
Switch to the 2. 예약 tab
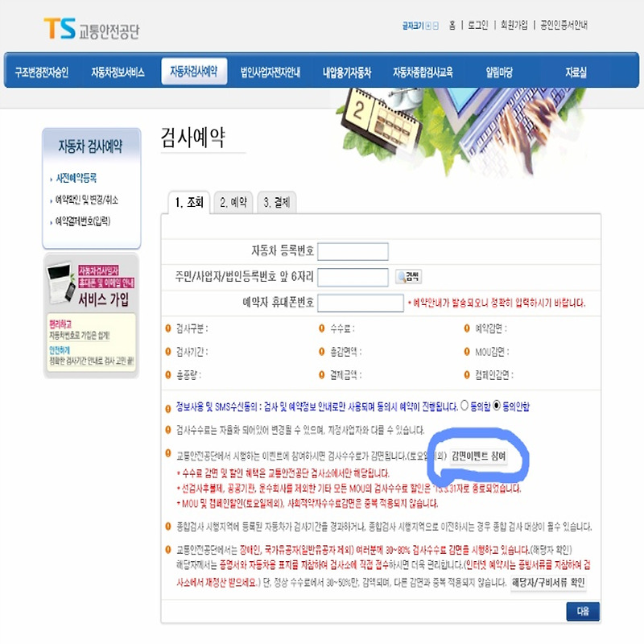(233, 202)
